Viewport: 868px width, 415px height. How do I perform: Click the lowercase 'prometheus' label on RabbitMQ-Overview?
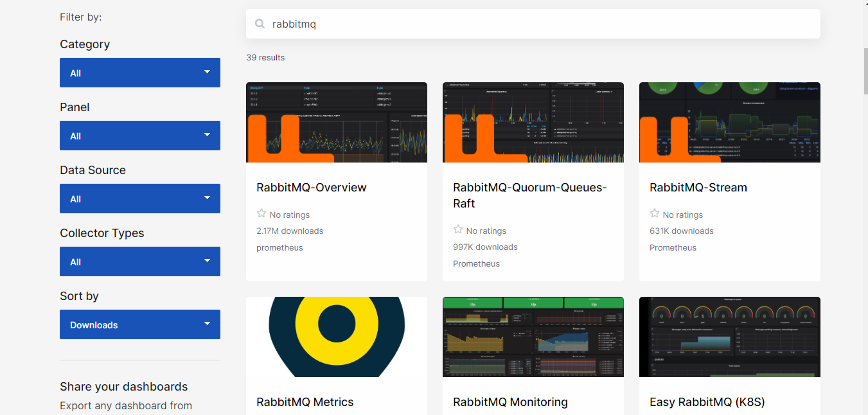tap(279, 248)
